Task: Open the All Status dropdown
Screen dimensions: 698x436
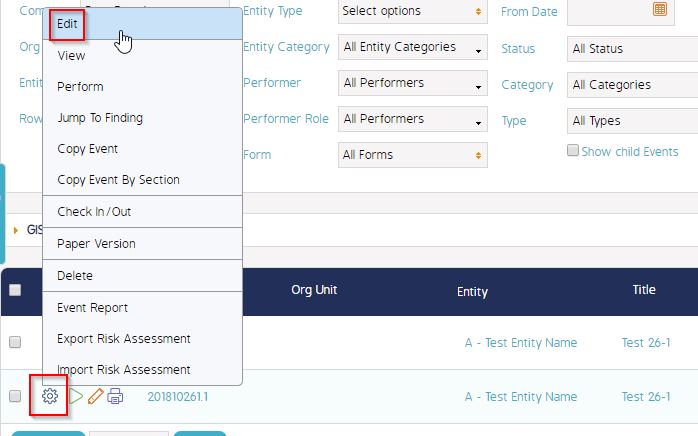Action: (x=633, y=49)
